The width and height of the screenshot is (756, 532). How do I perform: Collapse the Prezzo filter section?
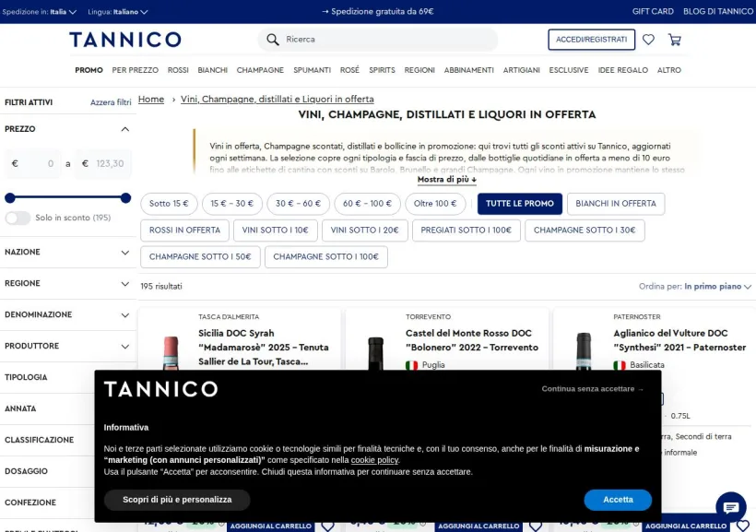(124, 129)
